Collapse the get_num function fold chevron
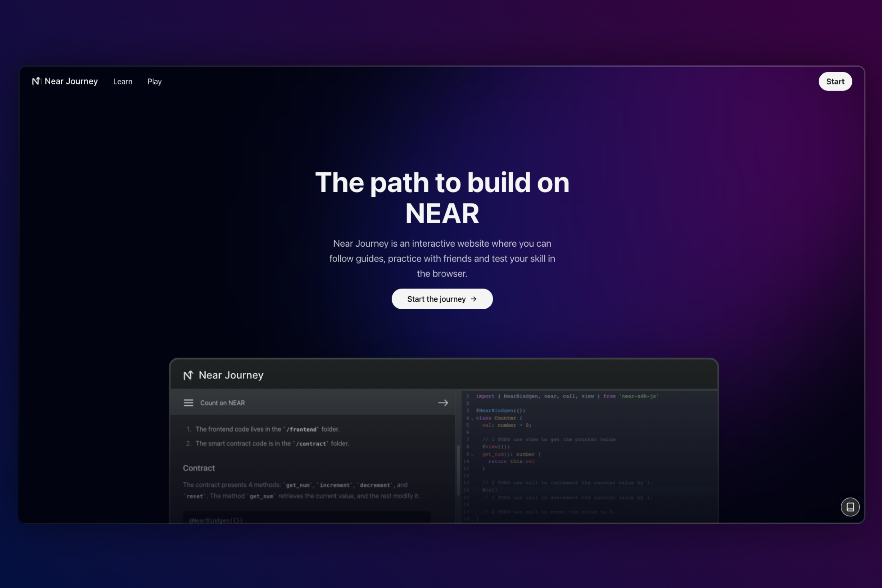882x588 pixels. tap(472, 455)
